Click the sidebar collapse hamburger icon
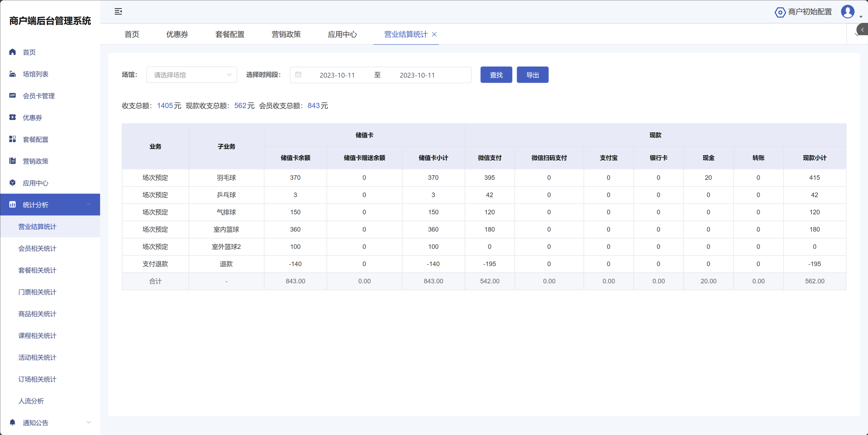Viewport: 868px width, 435px height. coord(118,12)
